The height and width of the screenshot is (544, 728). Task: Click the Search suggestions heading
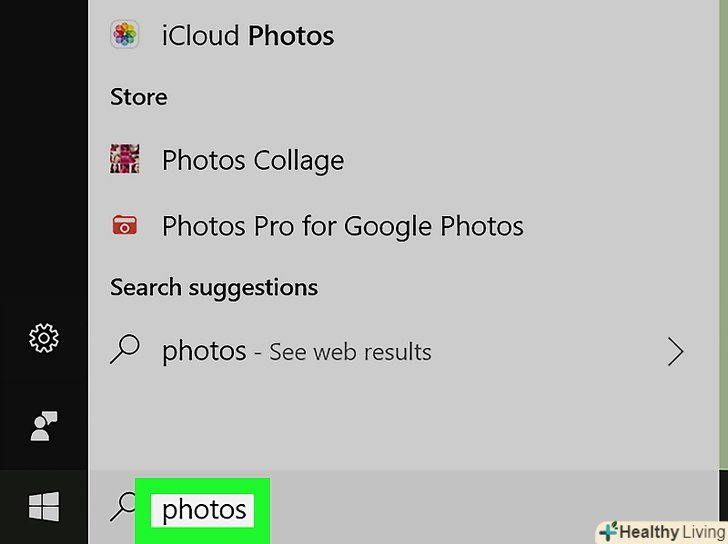point(213,288)
